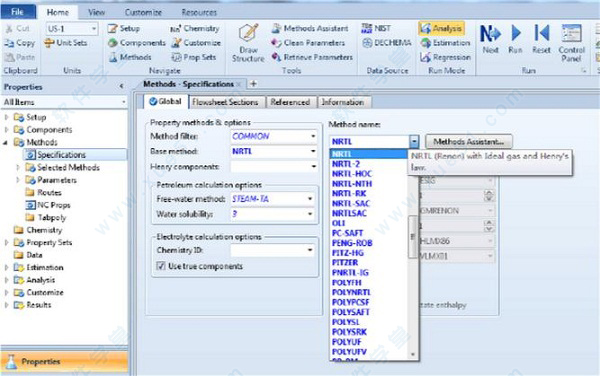Select NRTL-2 from method list
This screenshot has height=376, width=600.
click(346, 164)
